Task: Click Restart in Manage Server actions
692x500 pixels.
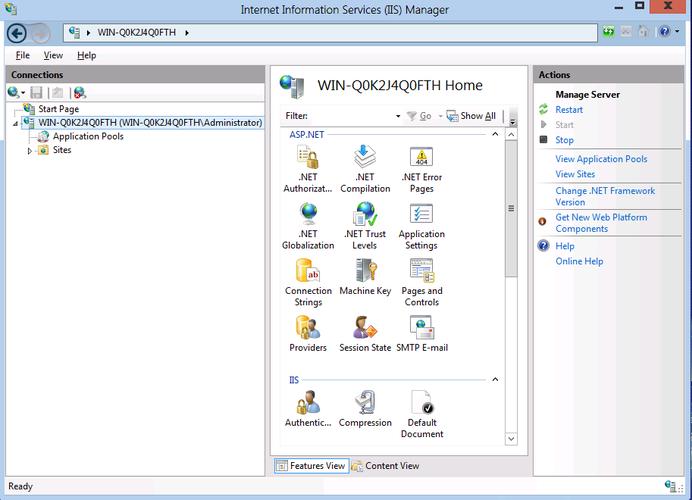Action: 569,110
